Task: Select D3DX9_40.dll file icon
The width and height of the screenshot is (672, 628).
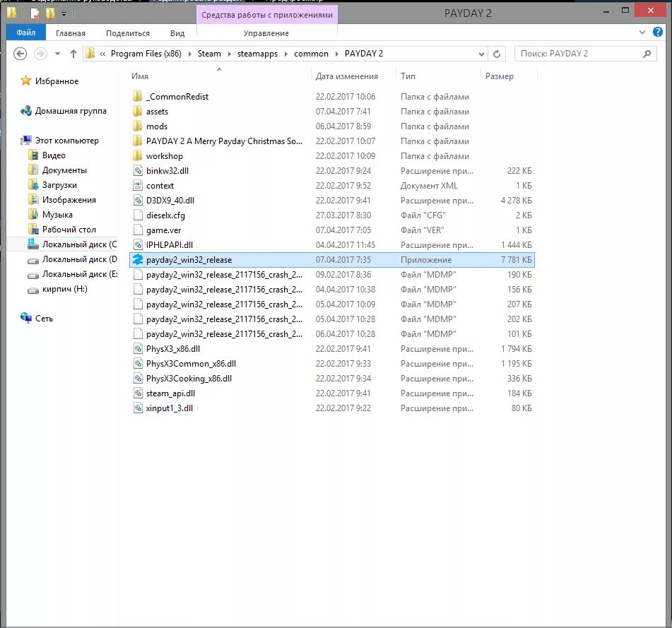Action: pyautogui.click(x=138, y=200)
